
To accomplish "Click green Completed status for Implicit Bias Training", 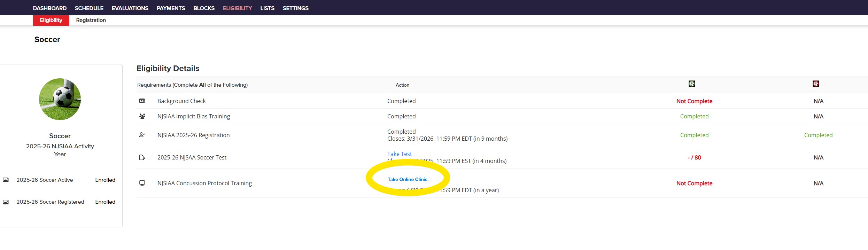I will click(x=694, y=116).
